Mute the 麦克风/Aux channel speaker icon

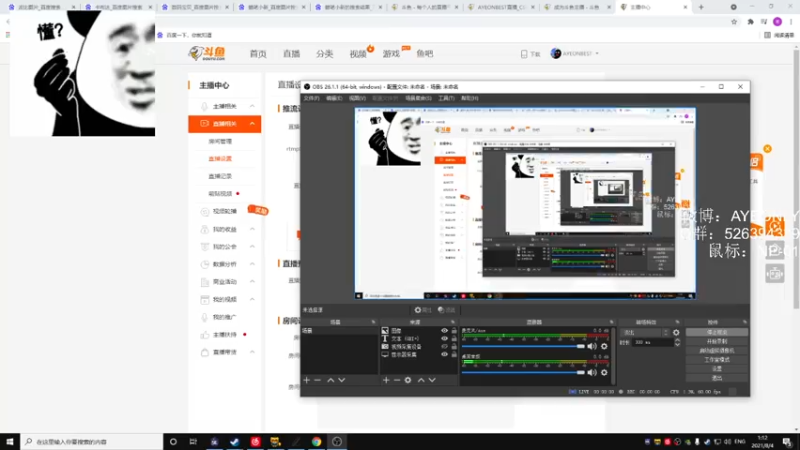point(592,346)
